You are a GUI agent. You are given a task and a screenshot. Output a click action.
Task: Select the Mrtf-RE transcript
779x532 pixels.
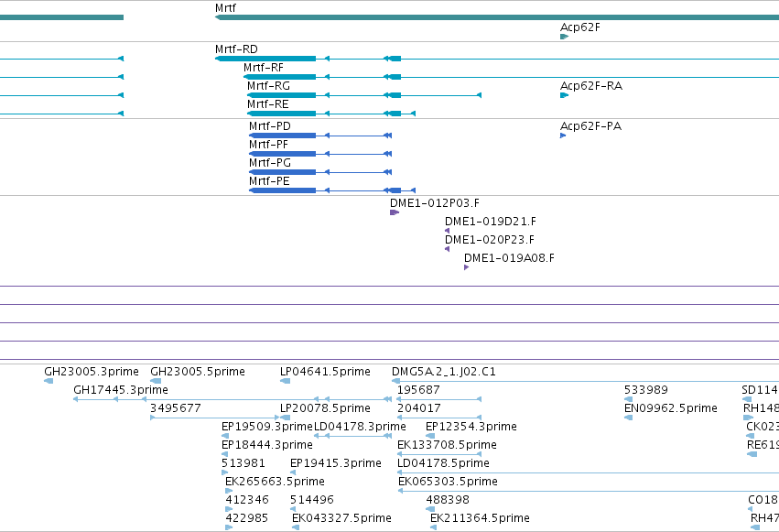(x=331, y=114)
